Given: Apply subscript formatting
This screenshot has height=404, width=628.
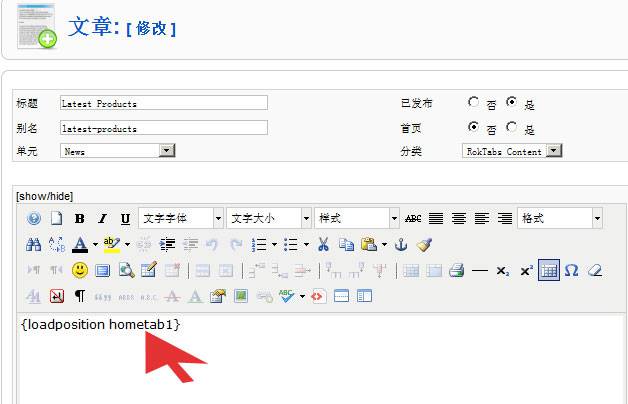Looking at the screenshot, I should [x=503, y=271].
